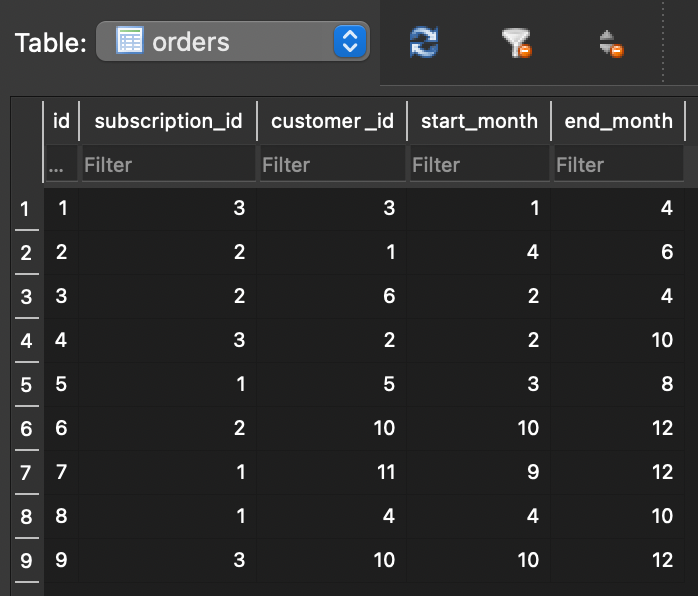Select subscription_id cell in row 2

168,252
